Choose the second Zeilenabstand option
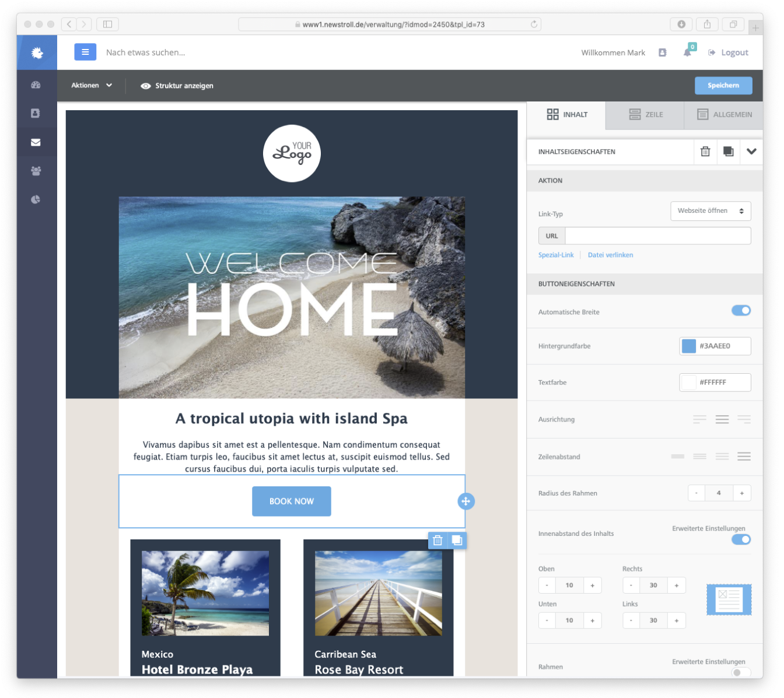The image size is (784, 698). pos(700,457)
